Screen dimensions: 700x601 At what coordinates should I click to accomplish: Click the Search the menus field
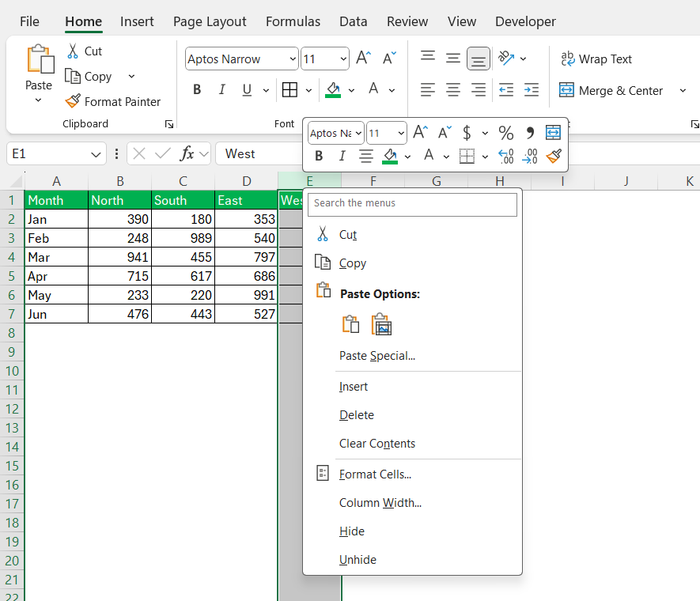(x=413, y=203)
